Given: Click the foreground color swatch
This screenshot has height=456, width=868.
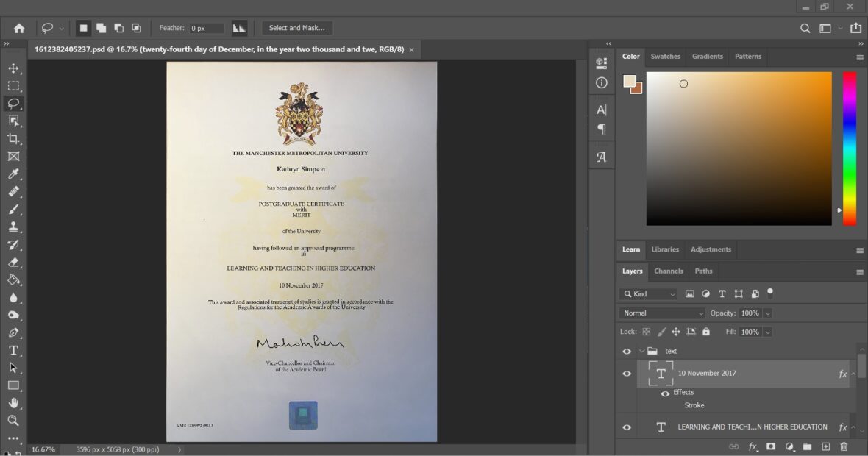Looking at the screenshot, I should click(x=630, y=82).
